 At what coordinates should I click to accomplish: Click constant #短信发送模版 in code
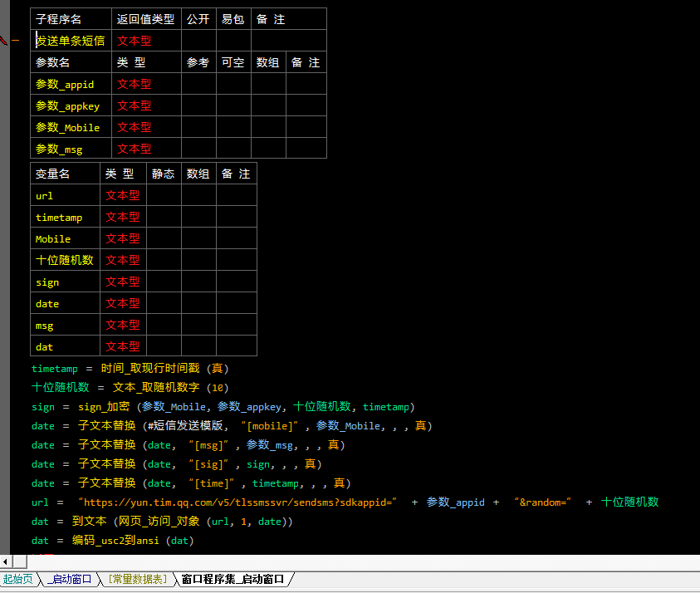pyautogui.click(x=185, y=425)
